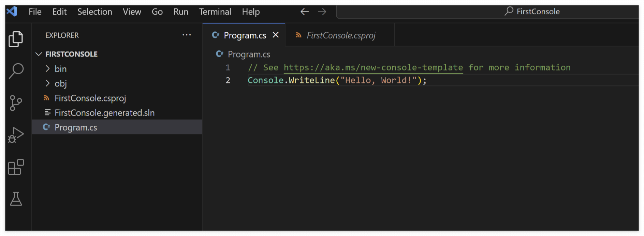
Task: Follow the aka.ms/new-console-template link
Action: point(373,67)
